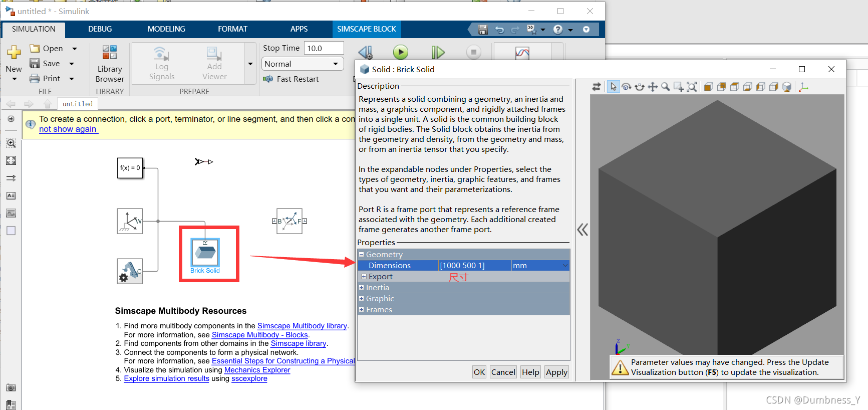Switch to the second standard view cube
Screen dimensions: 868x410
point(721,87)
